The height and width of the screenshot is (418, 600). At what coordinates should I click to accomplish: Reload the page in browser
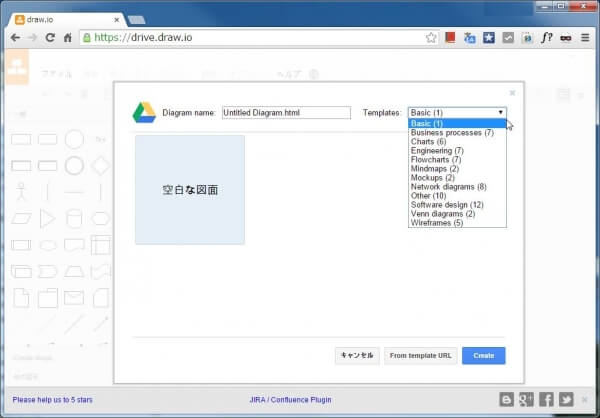49,38
